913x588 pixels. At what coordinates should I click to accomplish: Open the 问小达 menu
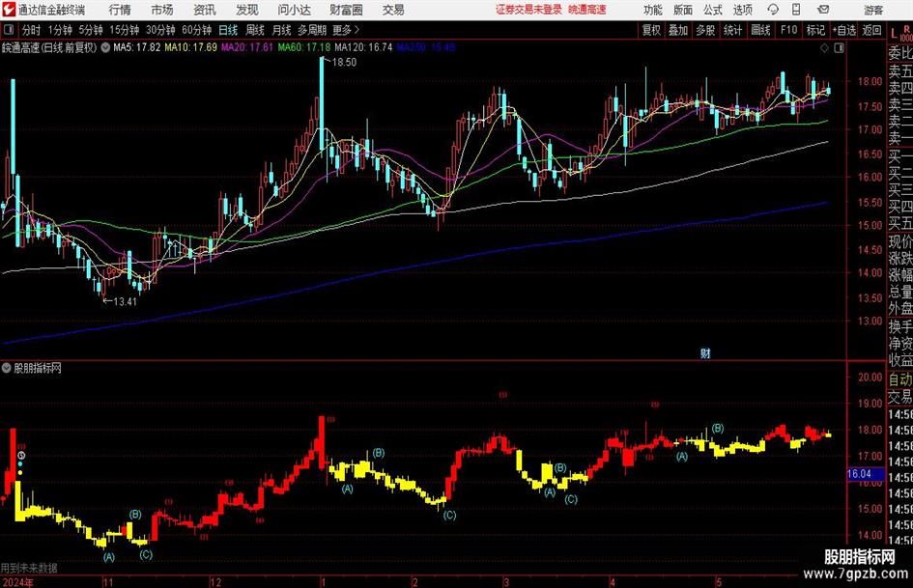pyautogui.click(x=295, y=10)
